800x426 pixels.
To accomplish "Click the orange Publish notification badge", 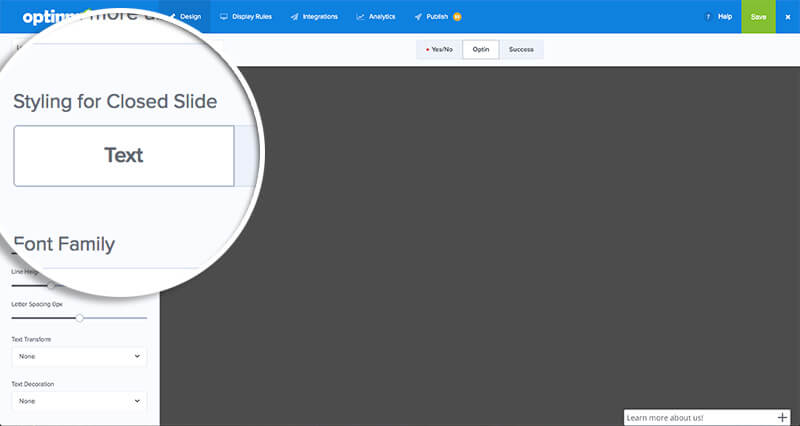I will pos(457,17).
